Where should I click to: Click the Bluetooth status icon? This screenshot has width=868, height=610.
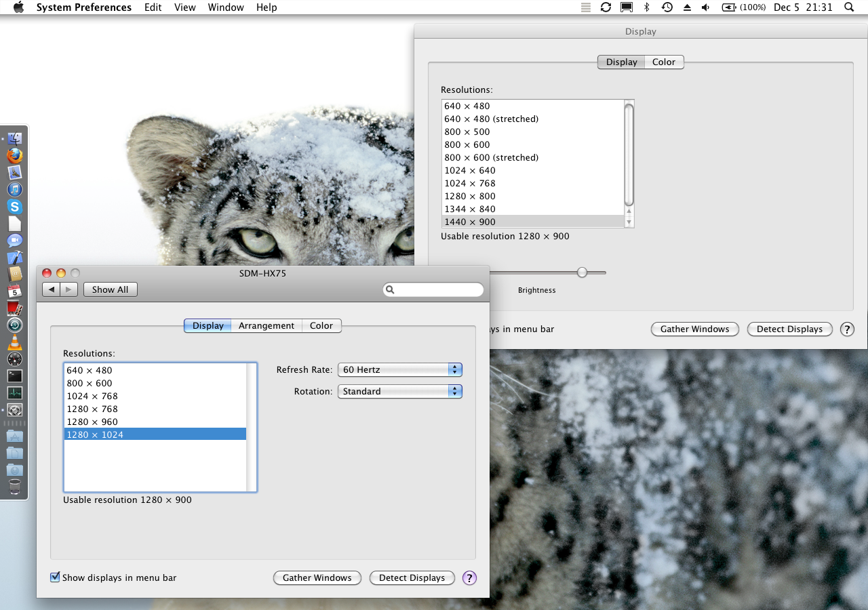pyautogui.click(x=647, y=7)
